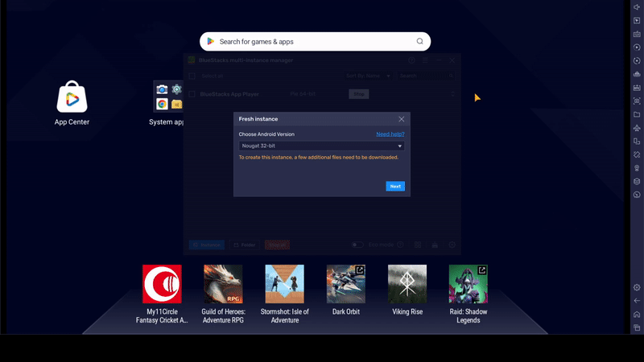Click the airplane icon in the sidebar

(637, 128)
